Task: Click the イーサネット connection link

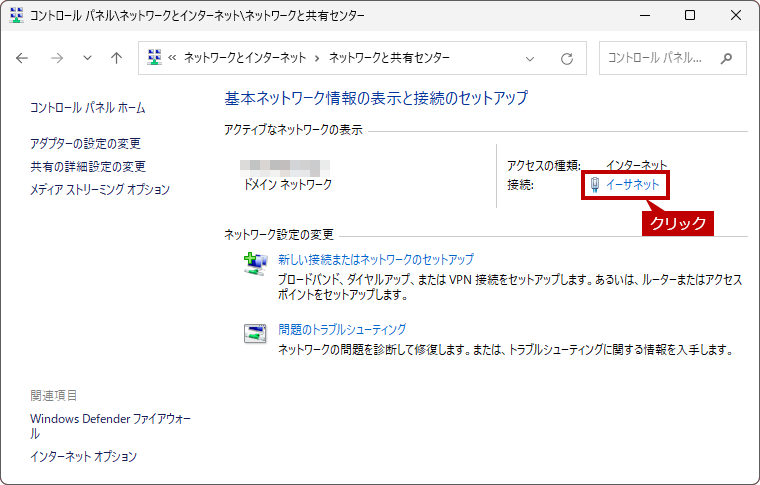Action: 633,185
